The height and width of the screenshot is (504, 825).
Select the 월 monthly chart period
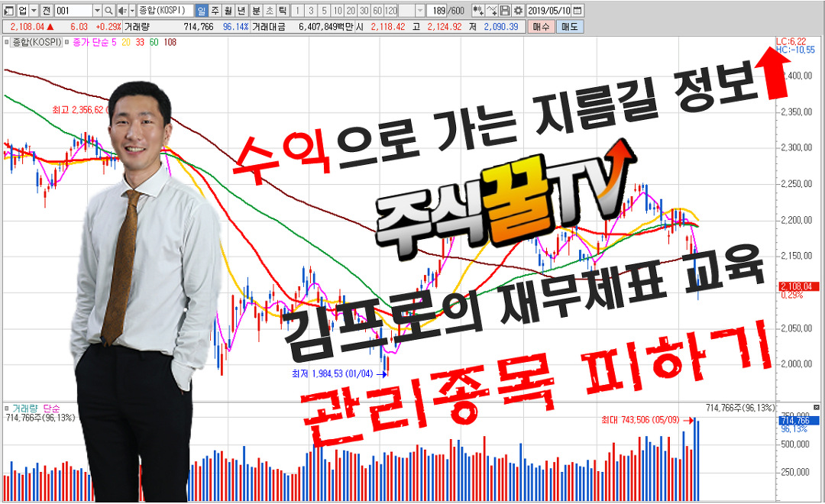tap(228, 11)
